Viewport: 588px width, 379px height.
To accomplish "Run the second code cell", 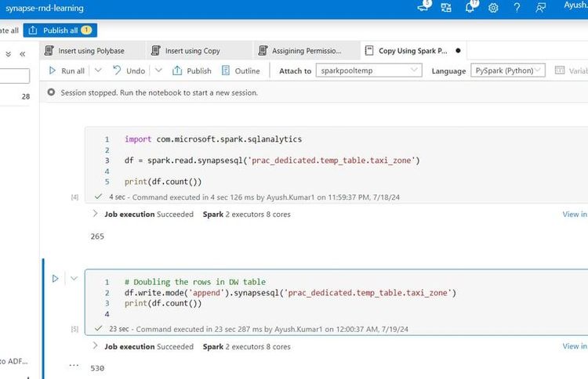I will (x=55, y=279).
